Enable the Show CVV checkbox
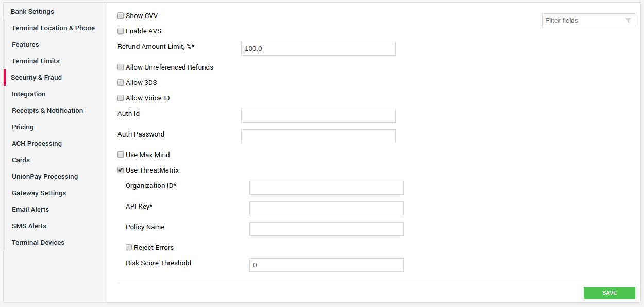The width and height of the screenshot is (644, 307). pos(121,15)
